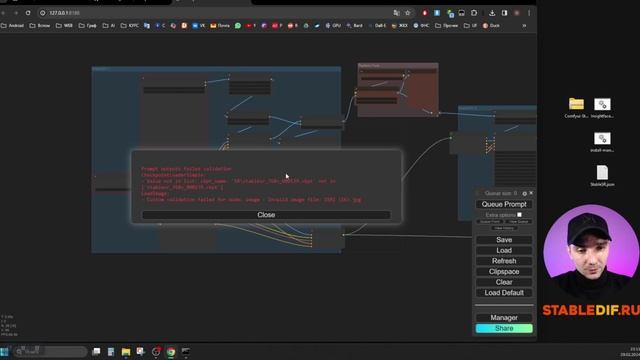640x360 pixels.
Task: Click the Load button
Action: [504, 251]
